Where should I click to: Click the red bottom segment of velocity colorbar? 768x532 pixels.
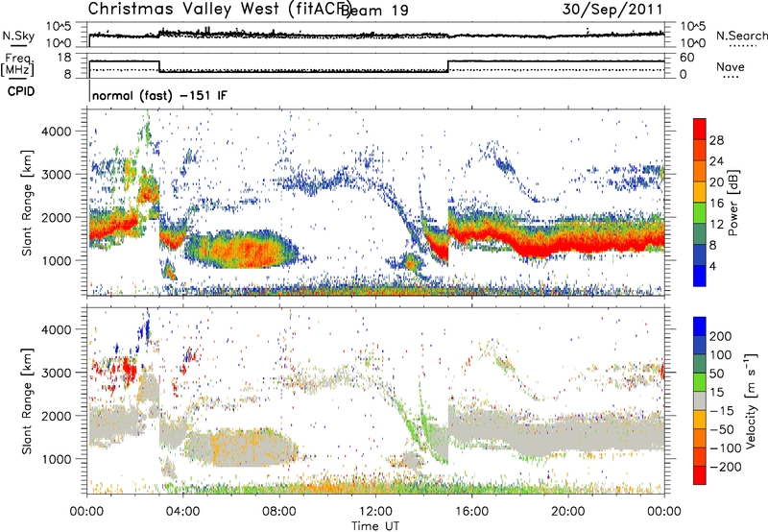pos(700,475)
